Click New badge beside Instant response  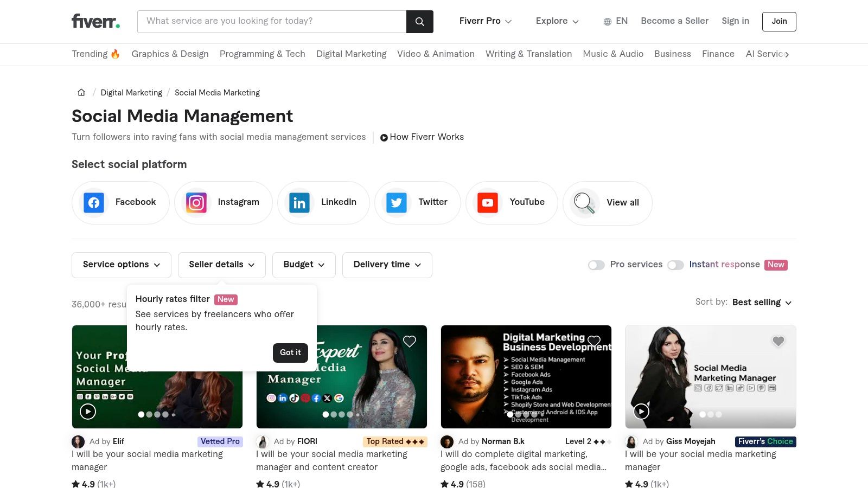(x=776, y=265)
